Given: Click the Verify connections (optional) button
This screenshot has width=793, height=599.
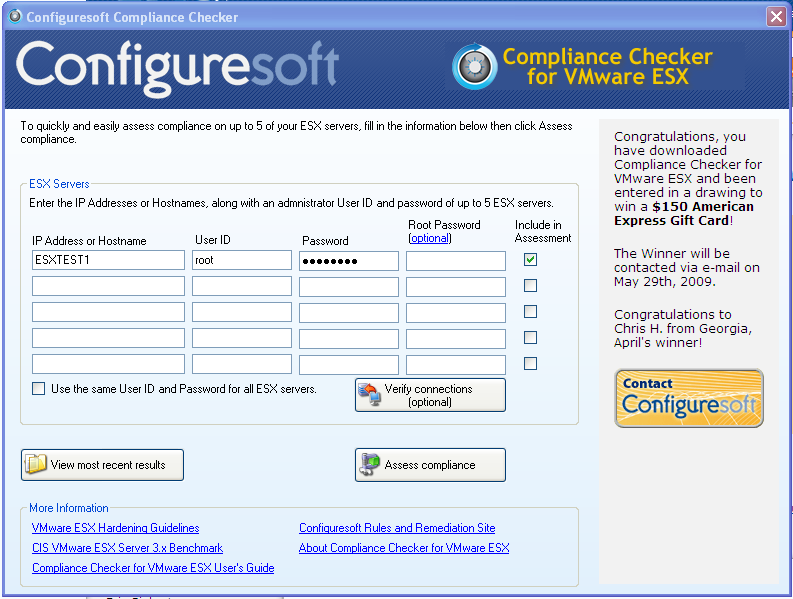Looking at the screenshot, I should [x=430, y=395].
